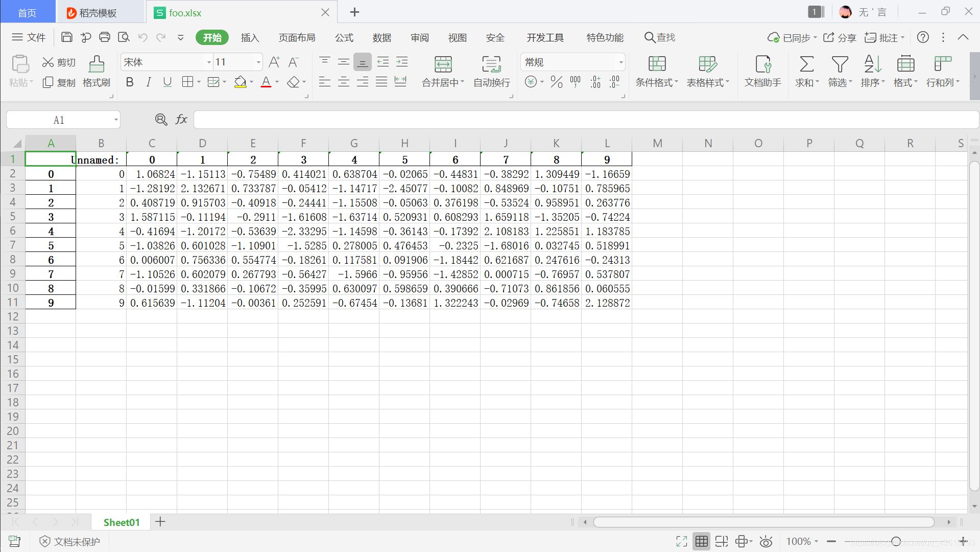Switch to the 插入 ribbon tab
980x552 pixels.
pyautogui.click(x=250, y=37)
